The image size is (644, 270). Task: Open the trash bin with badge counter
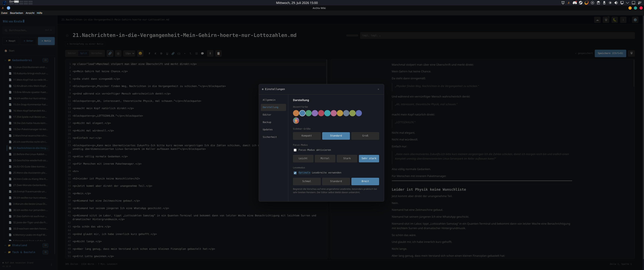tap(606, 20)
